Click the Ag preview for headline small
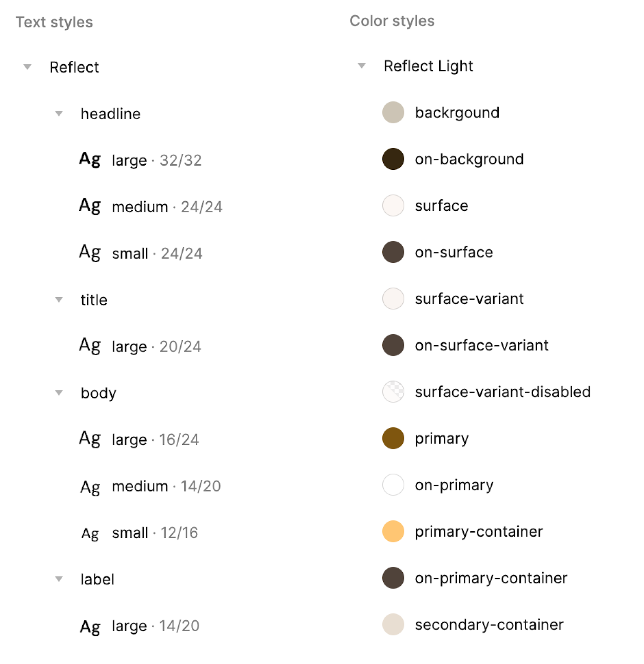The width and height of the screenshot is (644, 664). [89, 253]
